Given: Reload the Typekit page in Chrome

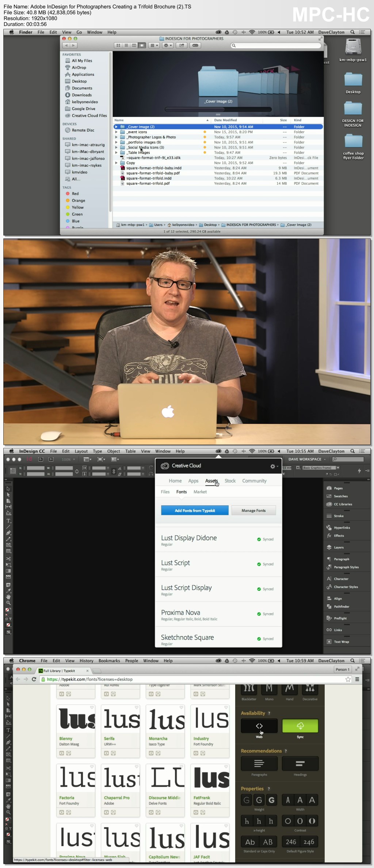Looking at the screenshot, I should [34, 679].
